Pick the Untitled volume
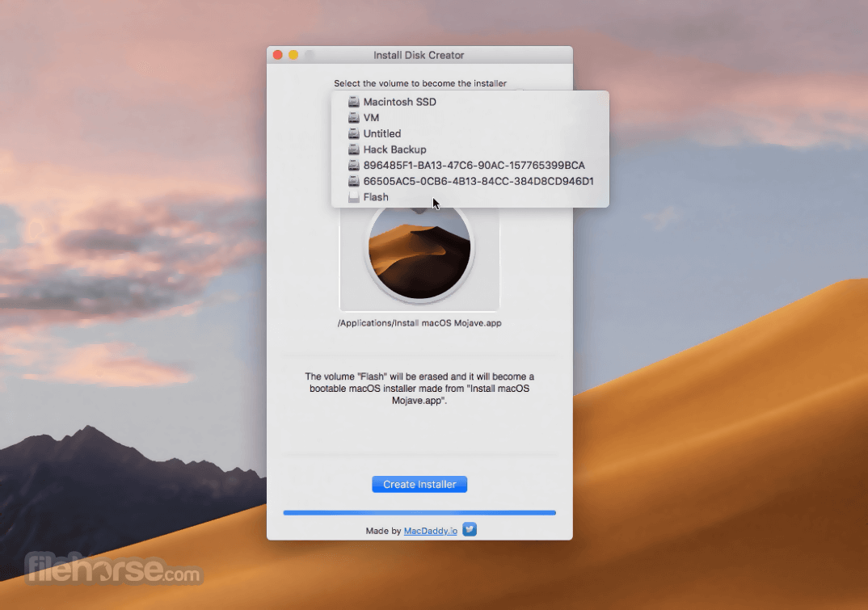The width and height of the screenshot is (868, 610). 470,133
